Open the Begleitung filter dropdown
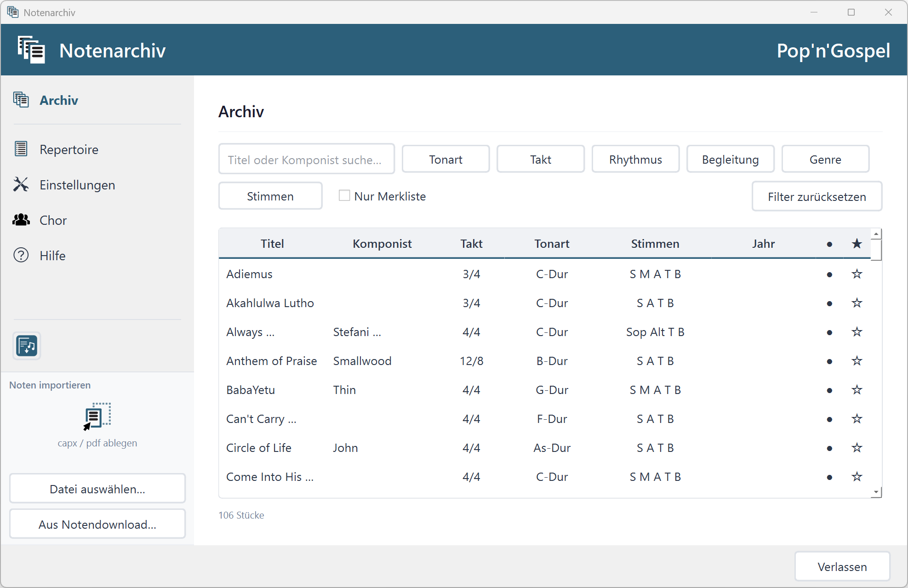The image size is (908, 588). click(730, 159)
